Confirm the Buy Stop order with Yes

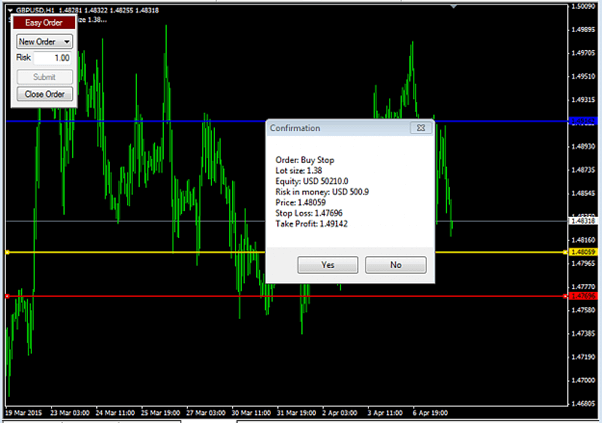327,265
